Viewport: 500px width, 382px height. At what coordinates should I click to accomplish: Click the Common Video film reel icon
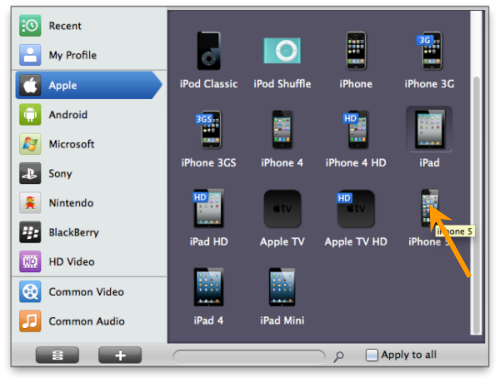(x=30, y=291)
